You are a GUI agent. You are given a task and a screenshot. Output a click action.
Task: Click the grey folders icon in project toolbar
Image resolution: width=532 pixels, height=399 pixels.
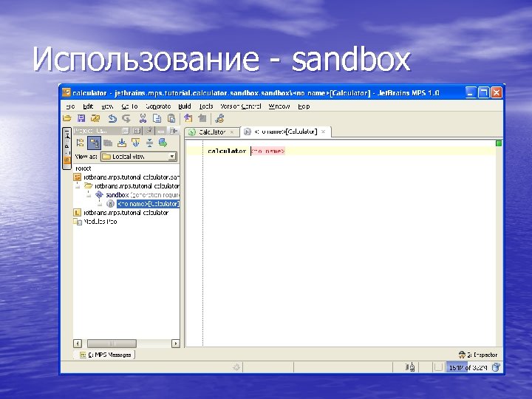pos(108,143)
